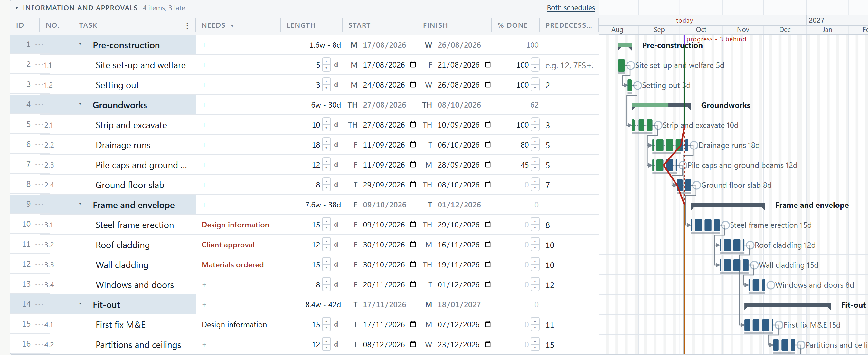Add a need to Partitions and ceilings row

pos(204,345)
